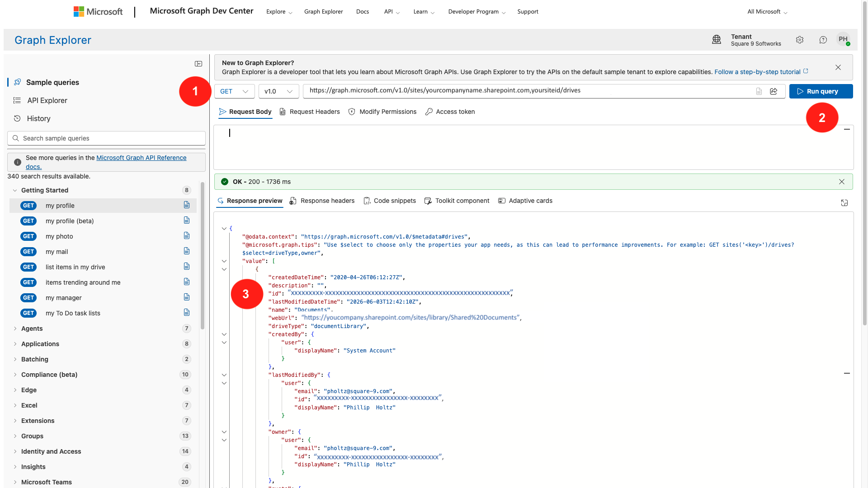Open the API version v1.0 dropdown
Viewport: 868px width, 488px height.
[279, 91]
